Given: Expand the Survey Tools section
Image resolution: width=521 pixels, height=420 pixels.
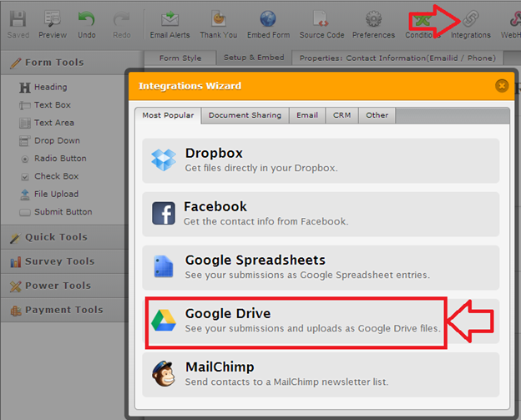Looking at the screenshot, I should coord(64,261).
